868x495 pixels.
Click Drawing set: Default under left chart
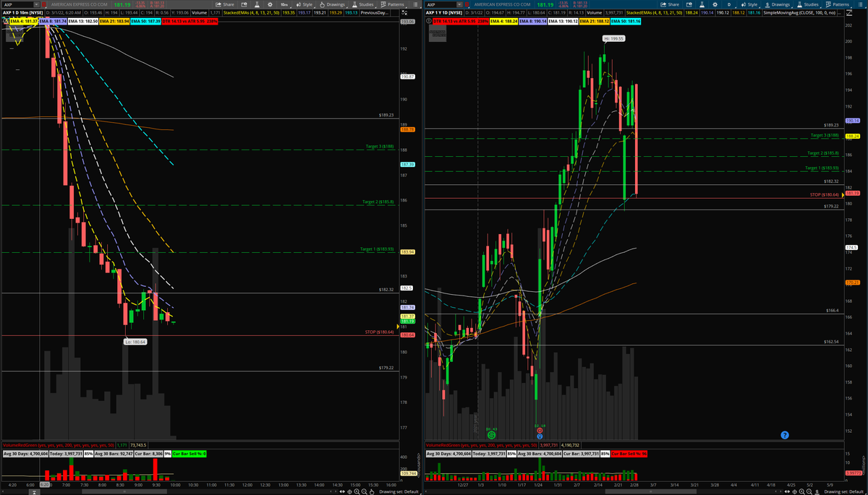399,492
